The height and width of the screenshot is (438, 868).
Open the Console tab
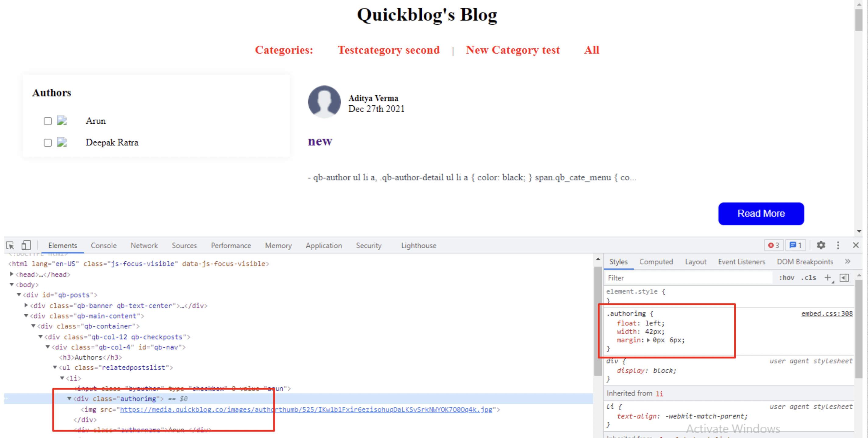pyautogui.click(x=103, y=245)
